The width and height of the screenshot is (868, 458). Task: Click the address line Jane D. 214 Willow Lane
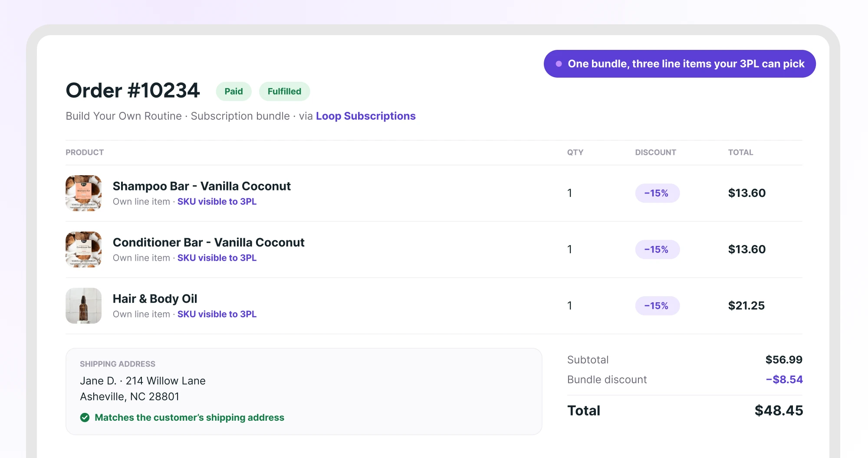[143, 381]
